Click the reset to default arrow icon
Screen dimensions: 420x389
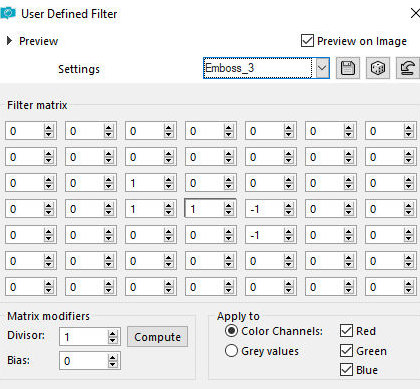click(x=408, y=68)
